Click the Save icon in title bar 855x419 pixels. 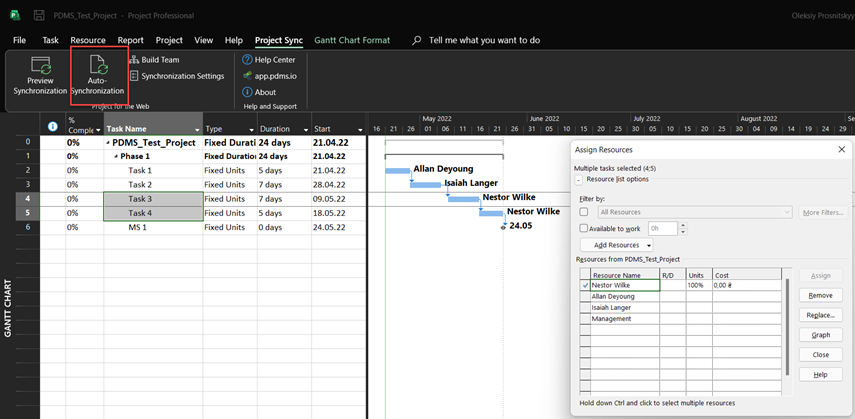click(39, 15)
